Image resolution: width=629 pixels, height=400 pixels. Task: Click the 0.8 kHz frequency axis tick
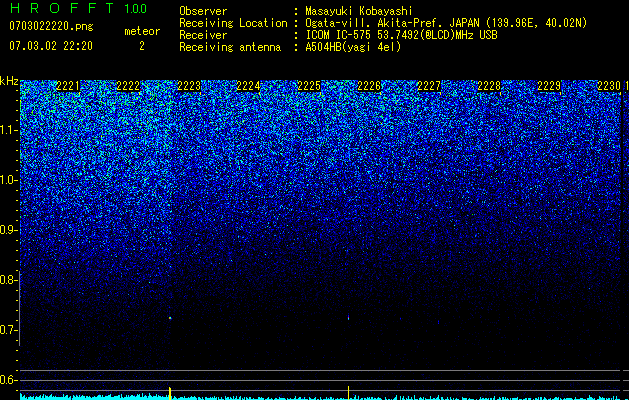10,280
